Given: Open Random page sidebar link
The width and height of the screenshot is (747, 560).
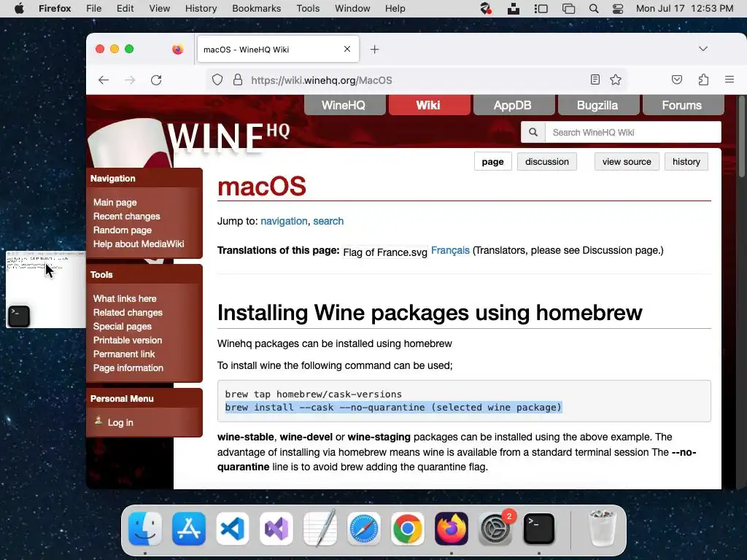Looking at the screenshot, I should pos(123,230).
